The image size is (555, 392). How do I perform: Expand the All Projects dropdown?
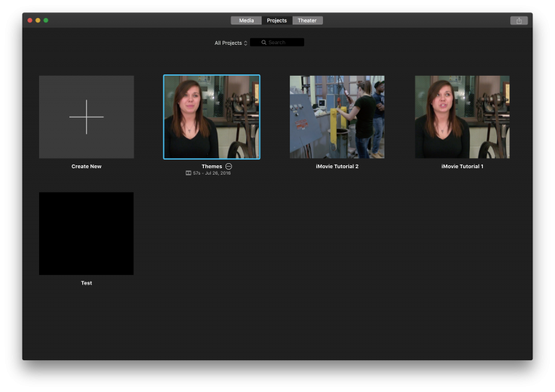pyautogui.click(x=231, y=43)
